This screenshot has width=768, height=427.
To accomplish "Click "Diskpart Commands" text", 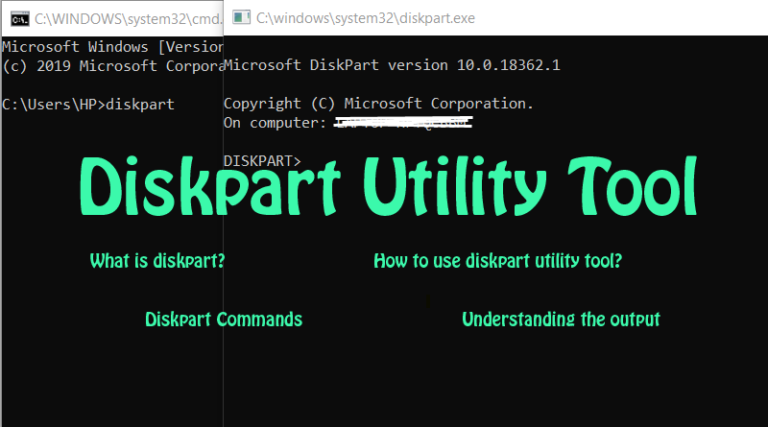I will pos(224,319).
